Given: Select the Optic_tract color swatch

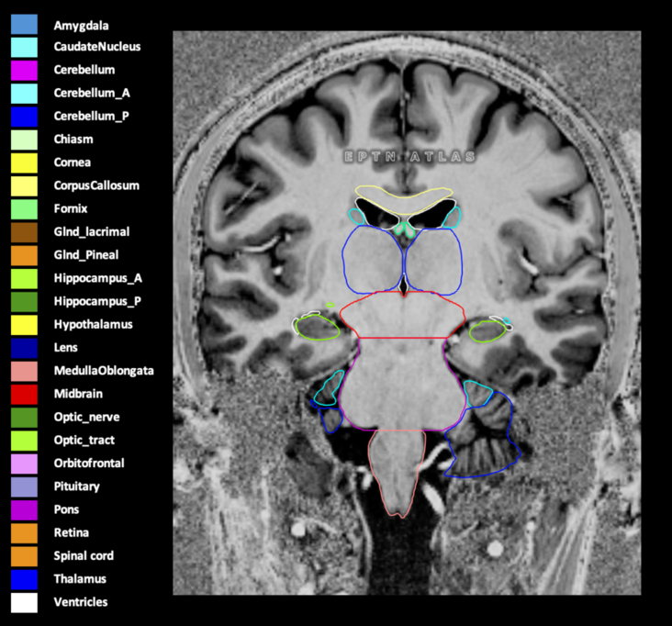Looking at the screenshot, I should coord(24,441).
